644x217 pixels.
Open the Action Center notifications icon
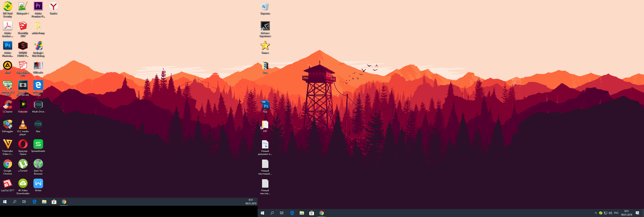(637, 213)
